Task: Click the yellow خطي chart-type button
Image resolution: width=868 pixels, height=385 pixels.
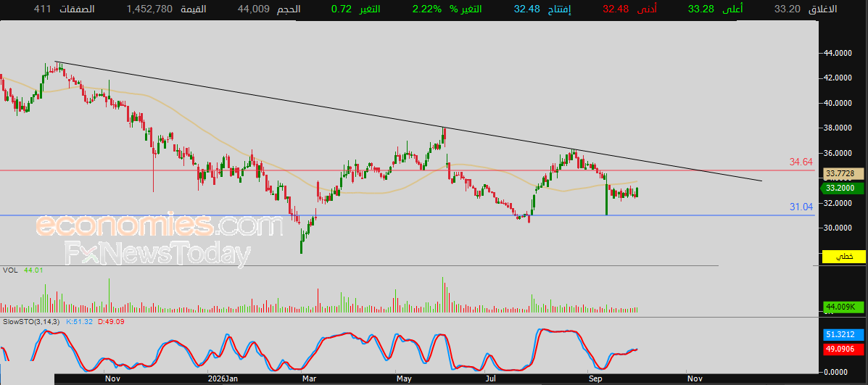Action: point(843,257)
